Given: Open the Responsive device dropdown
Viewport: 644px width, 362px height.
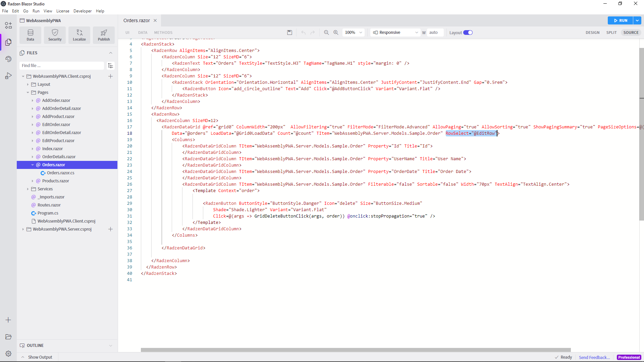Looking at the screenshot, I should click(x=395, y=33).
